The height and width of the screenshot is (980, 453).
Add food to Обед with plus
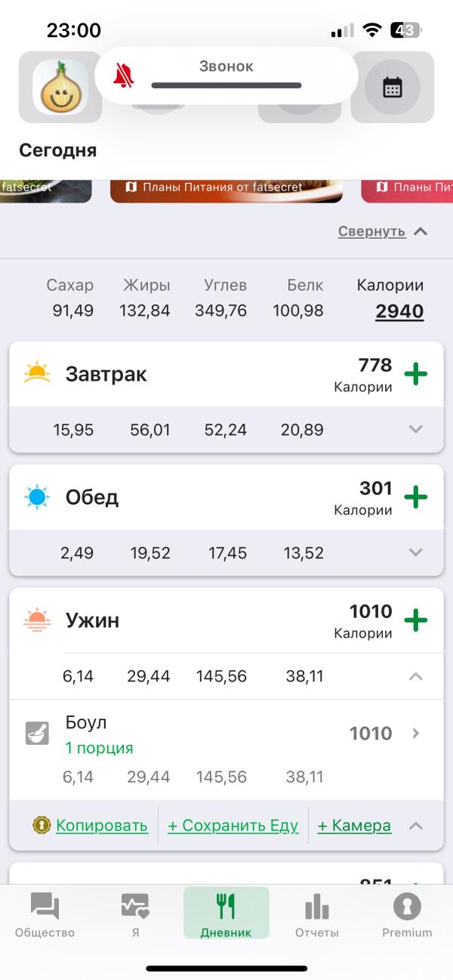click(415, 497)
